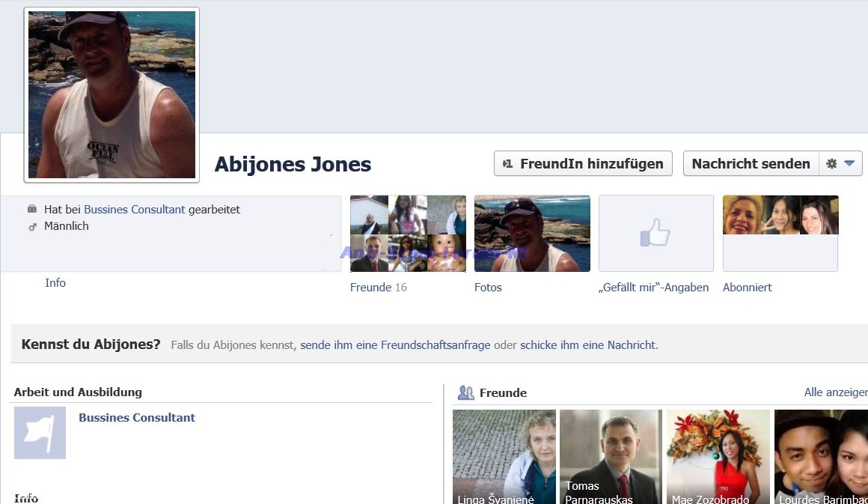Image resolution: width=868 pixels, height=504 pixels.
Task: Click the Freunde people icon in section header
Action: (466, 392)
